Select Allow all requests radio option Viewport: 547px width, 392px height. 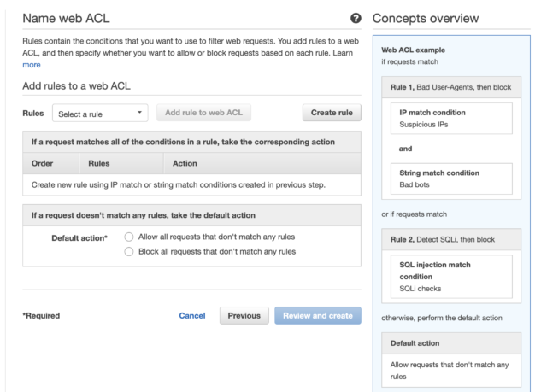point(129,237)
